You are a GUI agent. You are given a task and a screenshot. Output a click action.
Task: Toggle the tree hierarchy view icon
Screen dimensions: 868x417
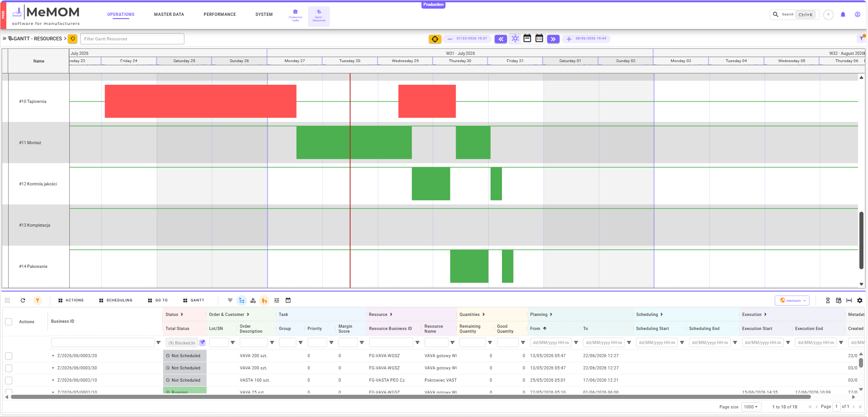click(241, 301)
